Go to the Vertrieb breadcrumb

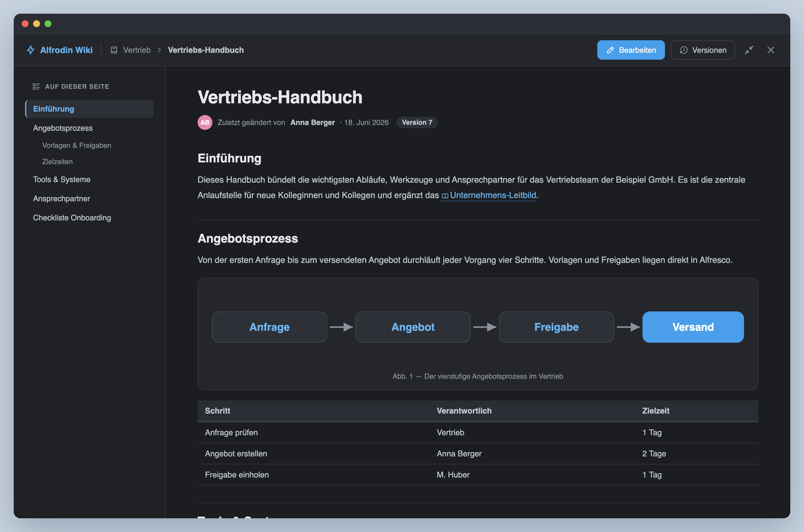point(137,50)
